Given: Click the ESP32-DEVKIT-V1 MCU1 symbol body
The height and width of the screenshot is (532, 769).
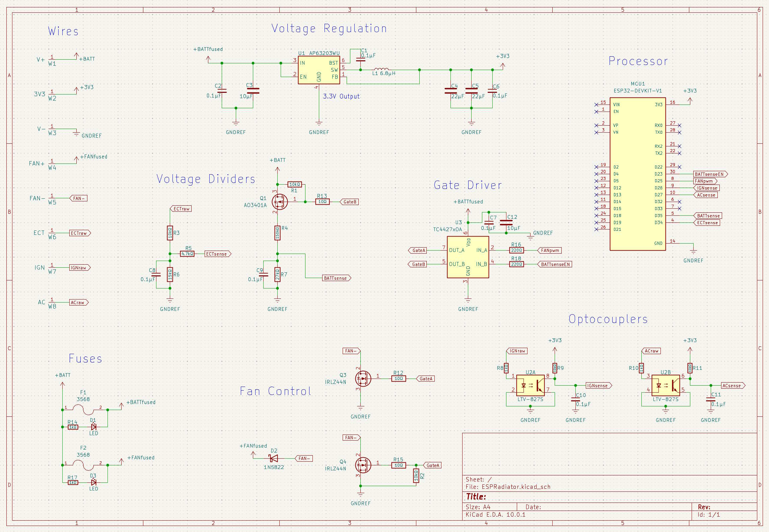Looking at the screenshot, I should click(x=637, y=174).
